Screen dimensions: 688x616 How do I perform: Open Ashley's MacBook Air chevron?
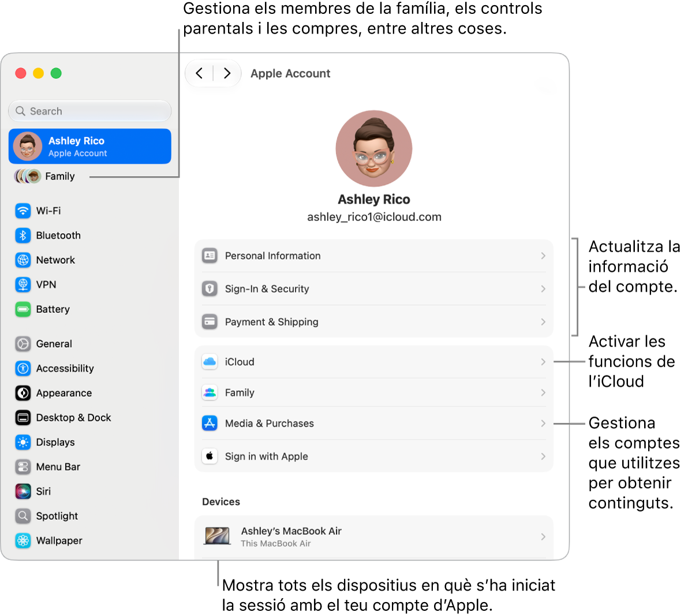pyautogui.click(x=543, y=536)
